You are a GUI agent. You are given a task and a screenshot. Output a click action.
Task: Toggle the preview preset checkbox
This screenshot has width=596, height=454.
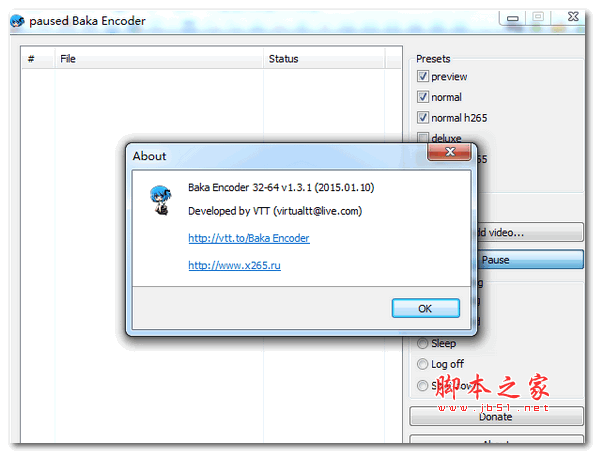(422, 76)
